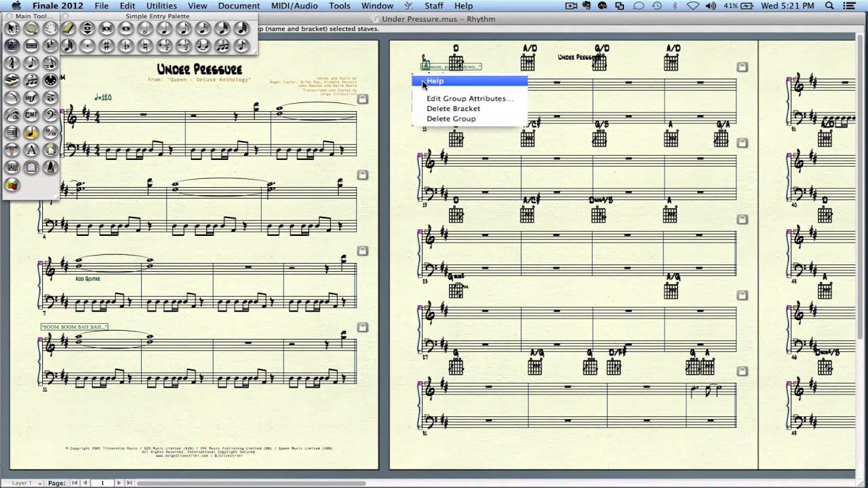Select the Chord tool labeled CM7
Screen dimensions: 868x488
coord(31,115)
